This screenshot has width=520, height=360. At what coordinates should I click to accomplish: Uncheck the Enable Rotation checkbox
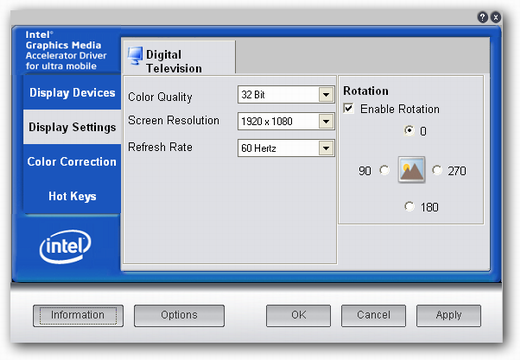[348, 108]
